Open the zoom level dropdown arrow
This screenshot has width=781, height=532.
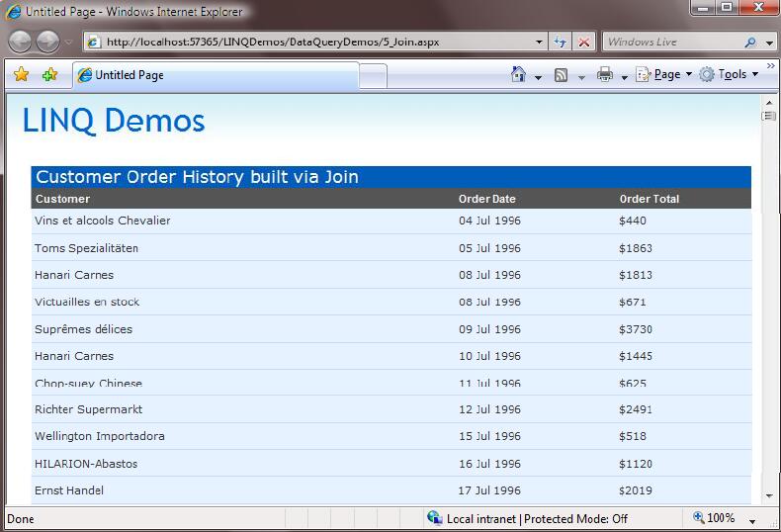click(x=752, y=521)
